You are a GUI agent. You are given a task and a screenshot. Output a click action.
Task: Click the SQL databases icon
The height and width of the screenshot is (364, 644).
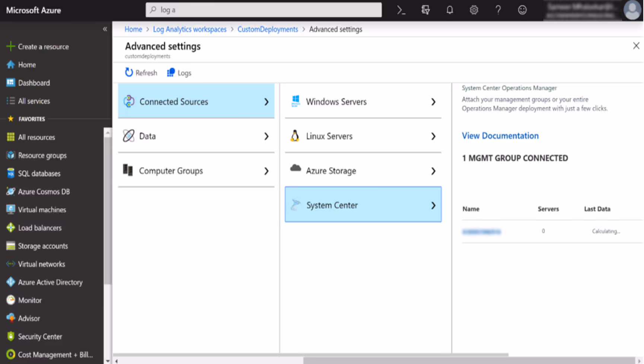(10, 173)
